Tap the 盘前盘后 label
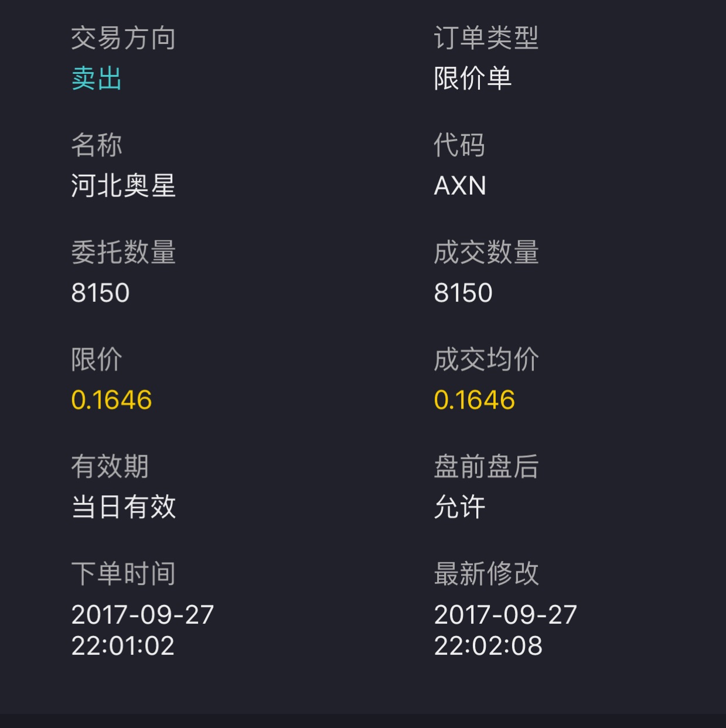 [486, 467]
